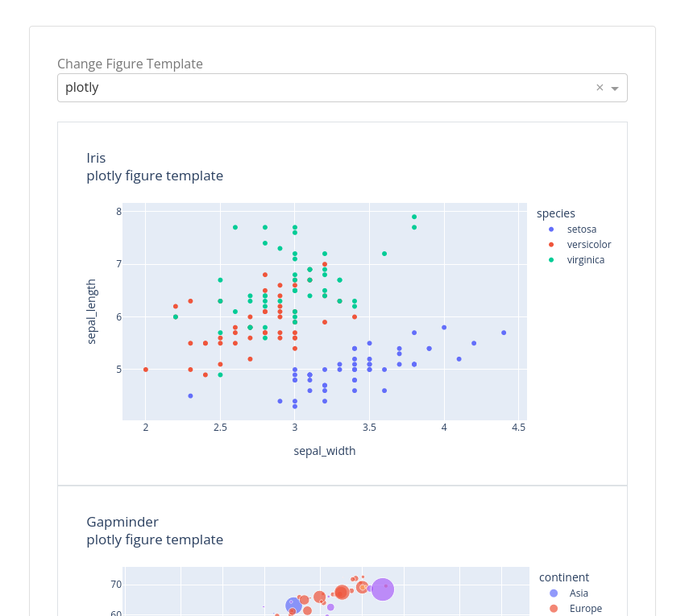This screenshot has width=685, height=616.
Task: Click the sepal_length y-axis label
Action: pos(92,312)
